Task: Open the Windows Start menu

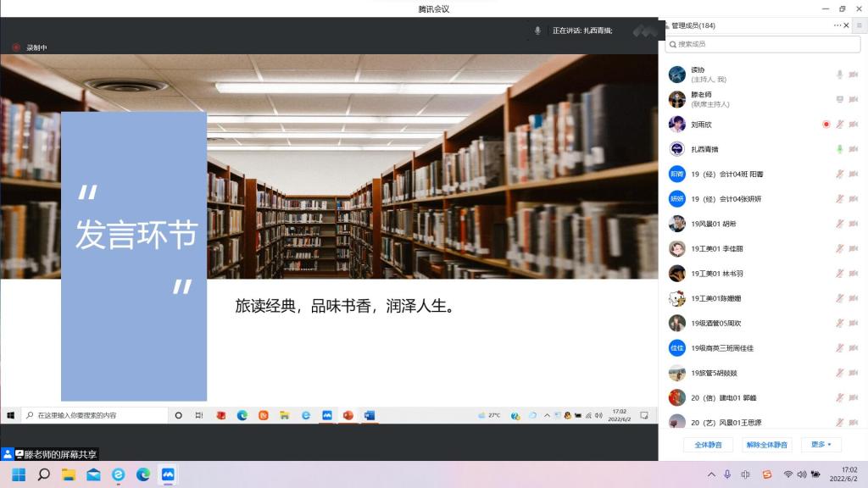Action: point(19,474)
